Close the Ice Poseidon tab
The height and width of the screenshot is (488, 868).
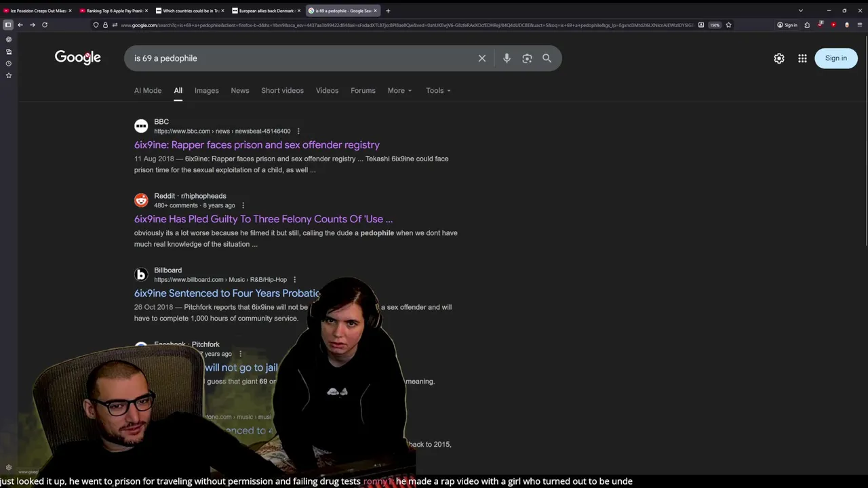(70, 11)
